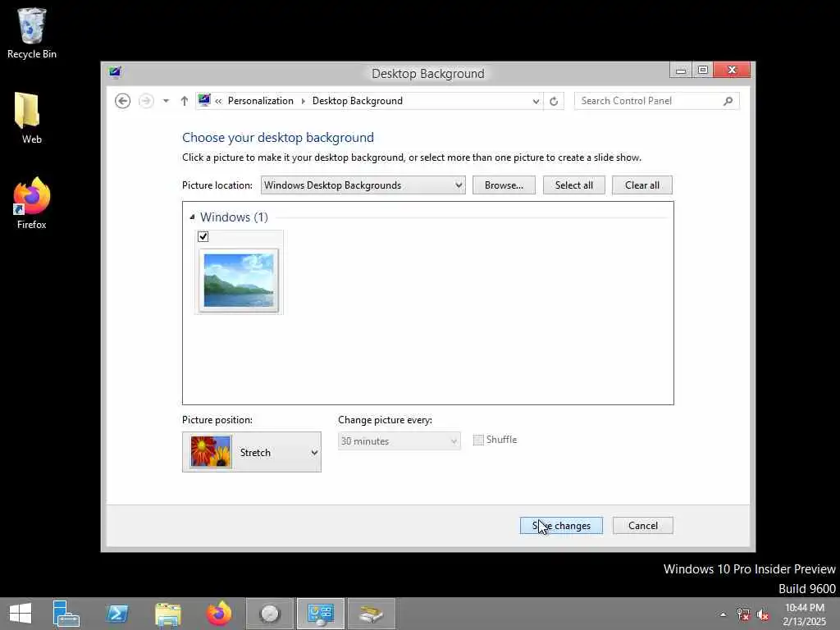Click the stacked drives taskbar icon
Image resolution: width=840 pixels, height=630 pixels.
[372, 614]
